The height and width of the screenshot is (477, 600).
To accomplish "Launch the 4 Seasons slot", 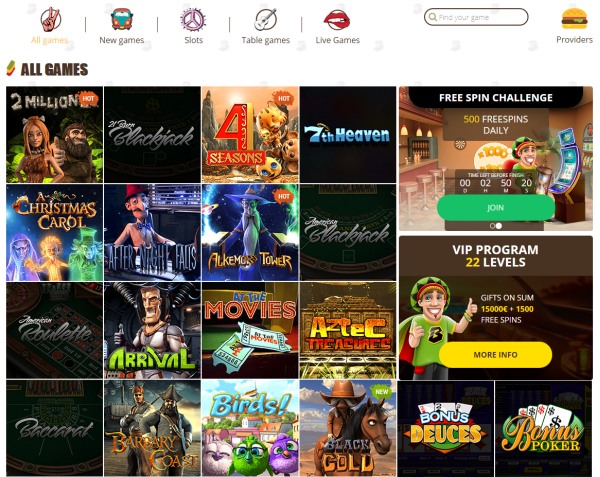I will click(250, 135).
